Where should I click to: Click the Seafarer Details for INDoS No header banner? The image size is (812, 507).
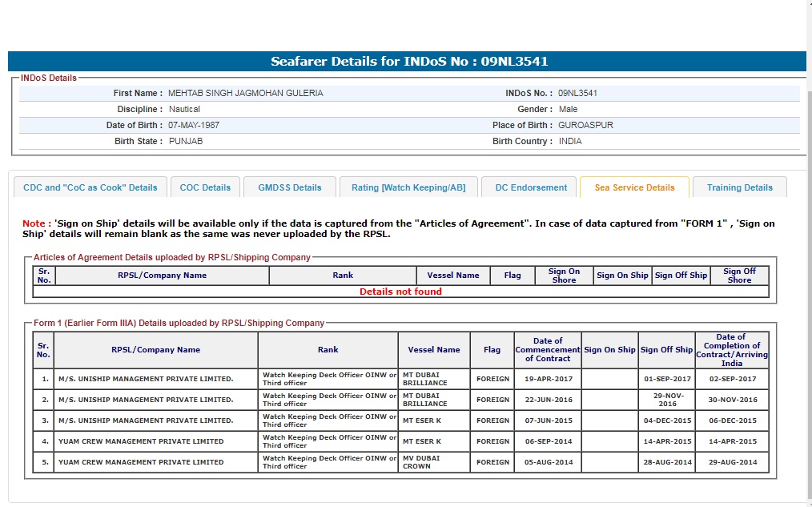tap(408, 62)
